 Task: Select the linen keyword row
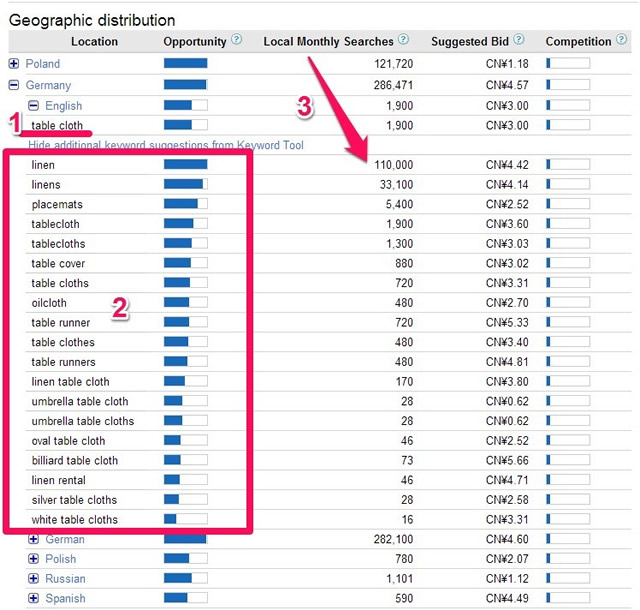(43, 165)
